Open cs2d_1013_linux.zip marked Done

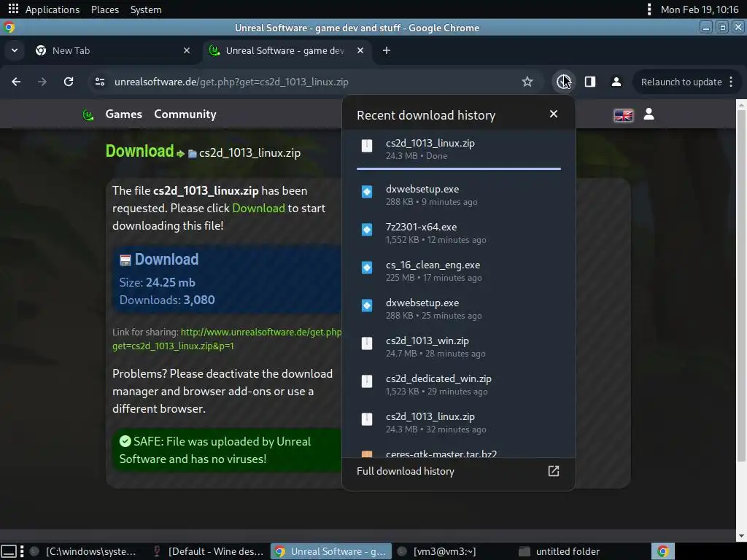(x=458, y=149)
